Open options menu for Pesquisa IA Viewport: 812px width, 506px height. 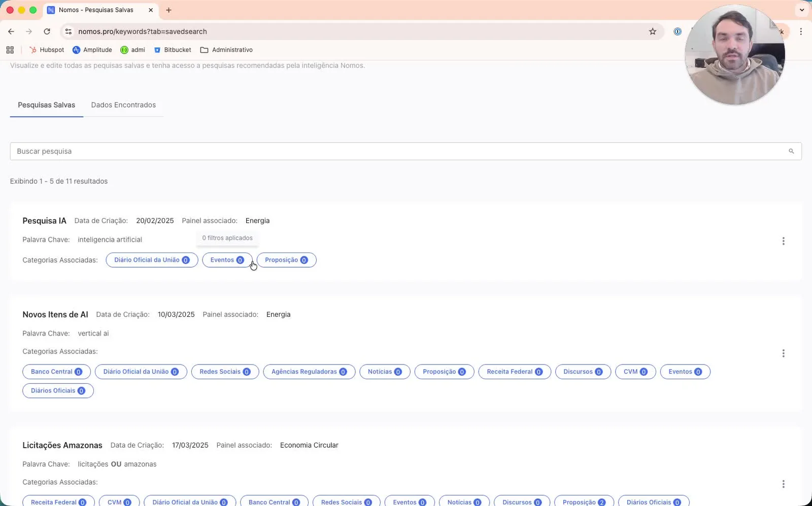pos(783,241)
